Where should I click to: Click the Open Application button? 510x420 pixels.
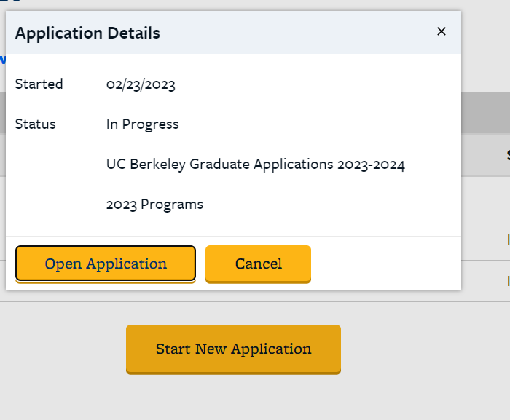(106, 264)
